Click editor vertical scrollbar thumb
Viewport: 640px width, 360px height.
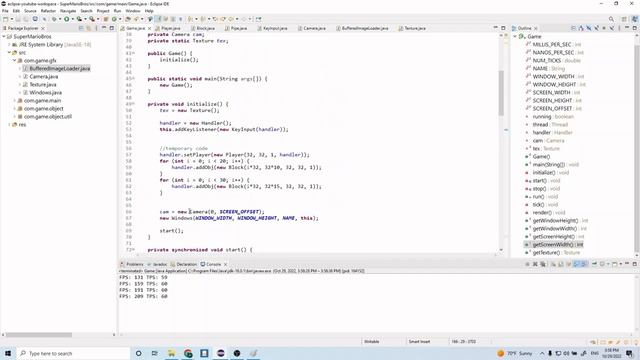tap(501, 93)
